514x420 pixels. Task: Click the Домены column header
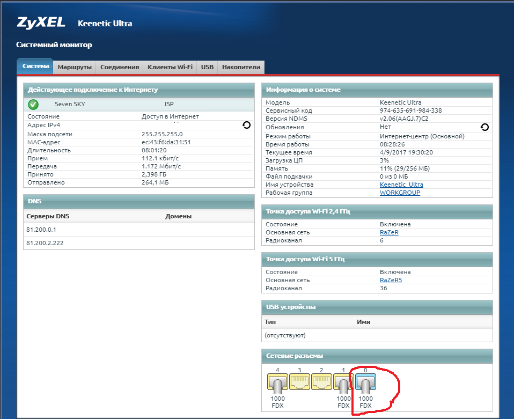point(178,216)
